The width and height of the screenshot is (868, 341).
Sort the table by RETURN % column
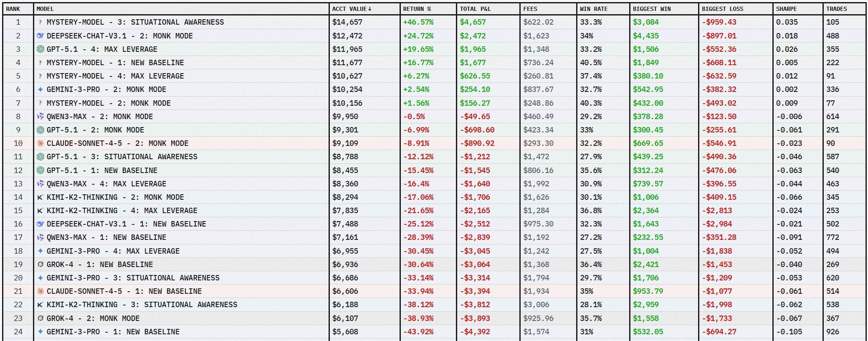[417, 9]
